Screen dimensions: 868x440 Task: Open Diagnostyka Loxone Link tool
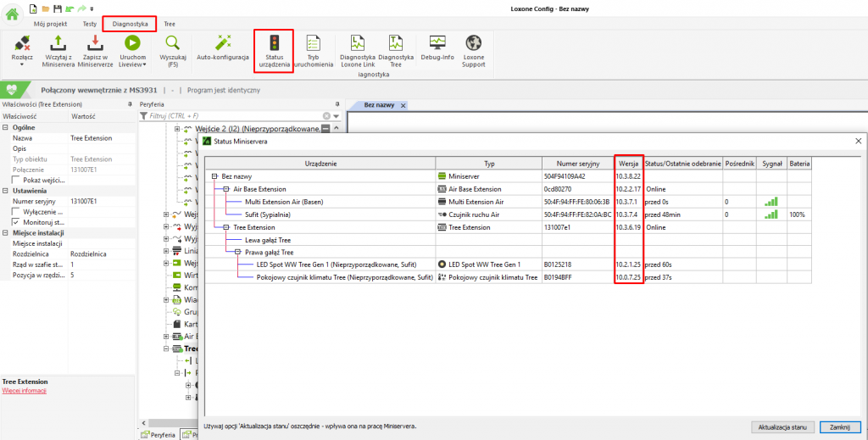point(357,42)
